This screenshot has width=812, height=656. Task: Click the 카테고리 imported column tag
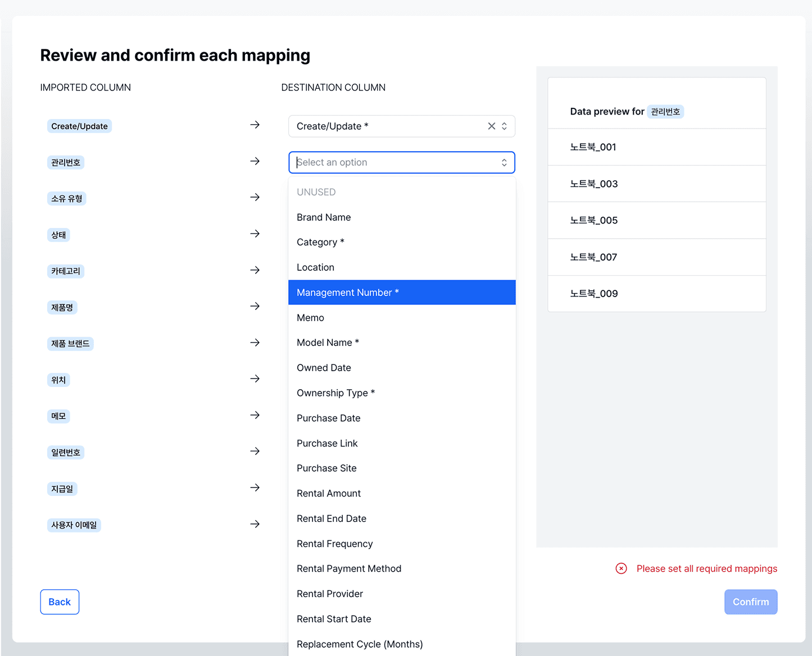click(66, 271)
